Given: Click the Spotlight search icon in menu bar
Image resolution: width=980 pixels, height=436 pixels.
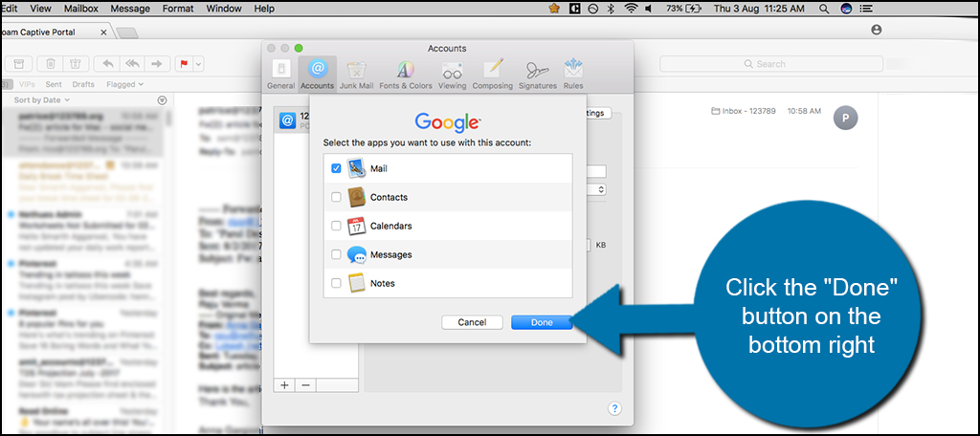Looking at the screenshot, I should coord(824,9).
